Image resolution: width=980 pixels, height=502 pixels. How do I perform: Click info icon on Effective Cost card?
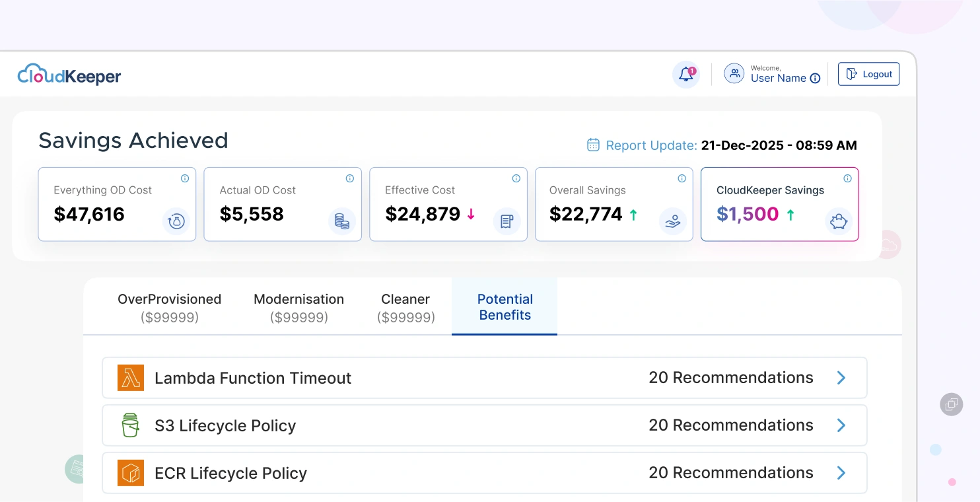coord(516,178)
